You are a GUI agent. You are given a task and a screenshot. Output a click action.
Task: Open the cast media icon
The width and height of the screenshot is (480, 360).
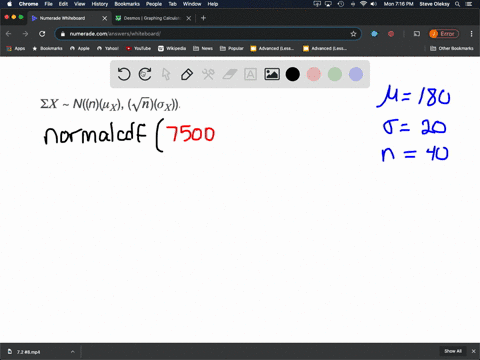coord(417,34)
